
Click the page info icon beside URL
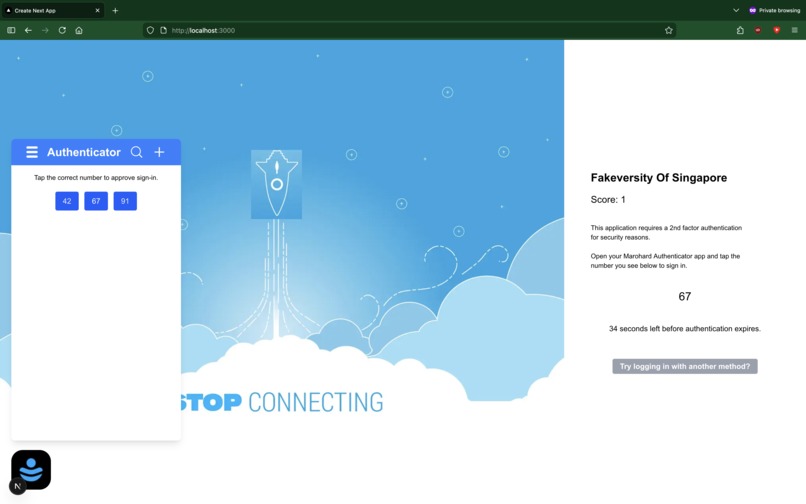(163, 30)
